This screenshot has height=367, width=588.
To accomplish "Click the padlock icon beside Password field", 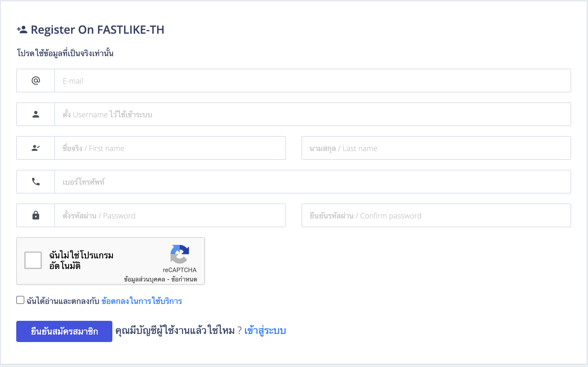I will pyautogui.click(x=36, y=215).
